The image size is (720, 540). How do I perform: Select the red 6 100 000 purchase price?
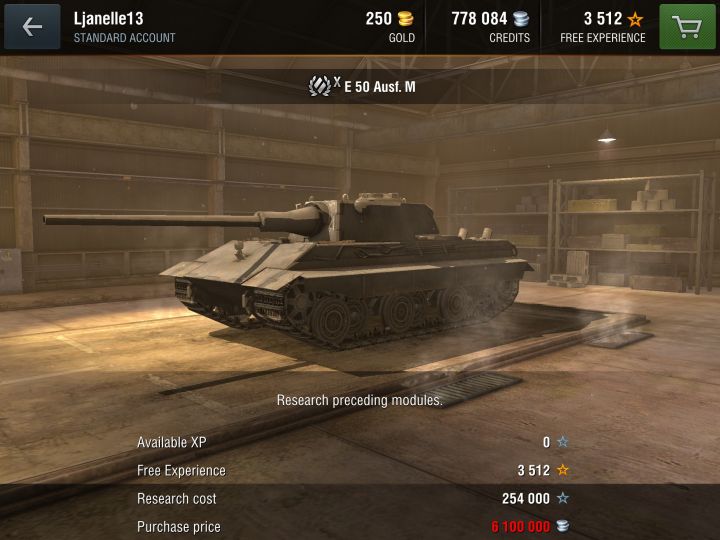coord(520,526)
